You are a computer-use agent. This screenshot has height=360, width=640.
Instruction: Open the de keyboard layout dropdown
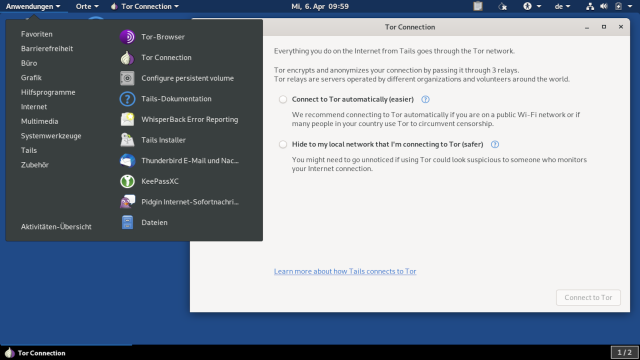(562, 6)
